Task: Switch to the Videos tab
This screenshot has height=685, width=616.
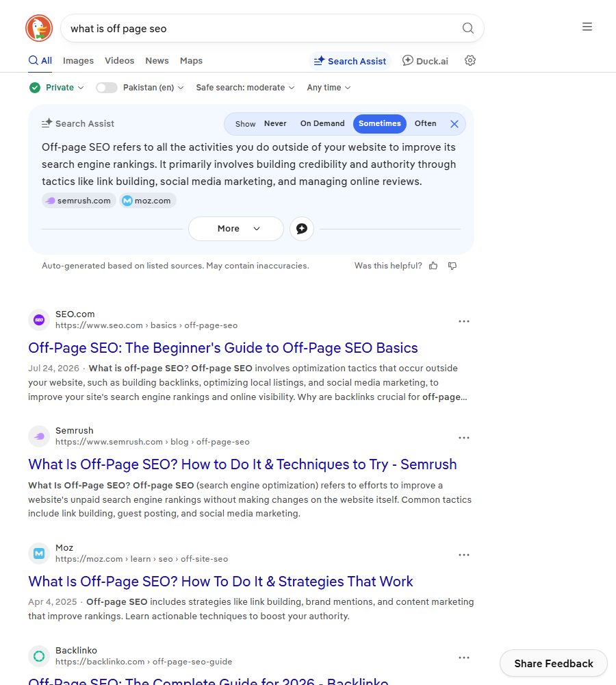Action: tap(119, 61)
